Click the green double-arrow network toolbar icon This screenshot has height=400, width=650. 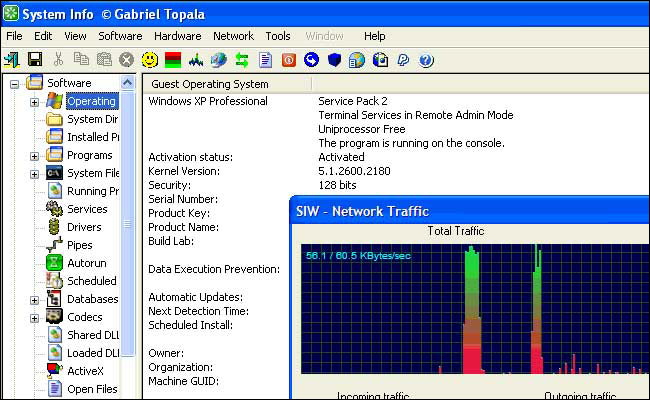(241, 60)
